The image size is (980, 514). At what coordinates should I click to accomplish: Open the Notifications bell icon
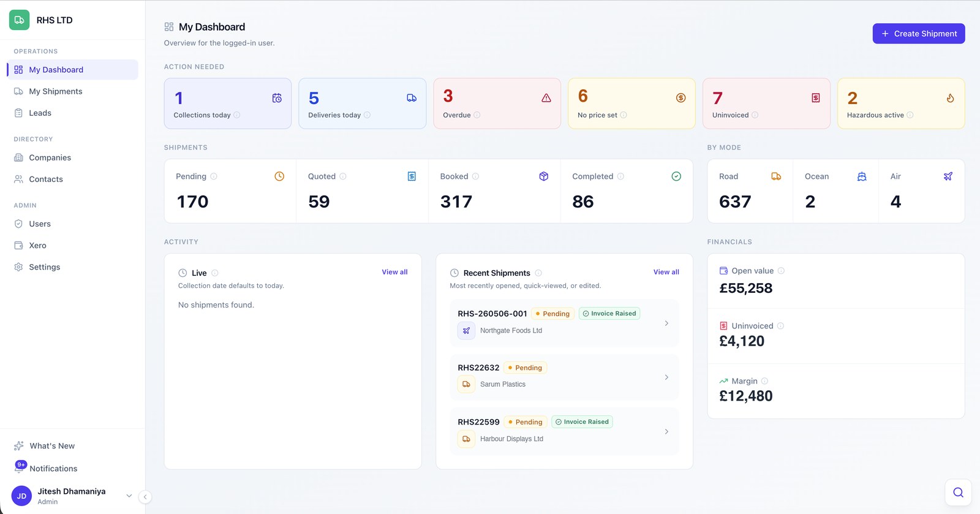(x=19, y=468)
